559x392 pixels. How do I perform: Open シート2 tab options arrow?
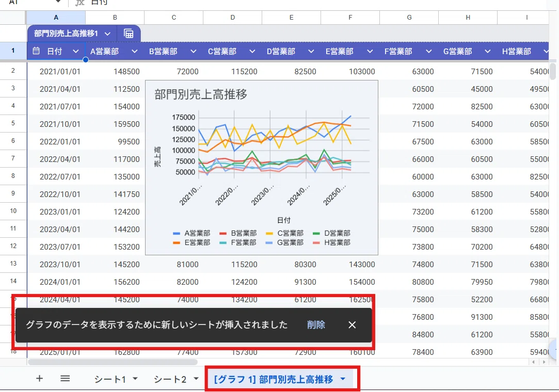(x=196, y=379)
